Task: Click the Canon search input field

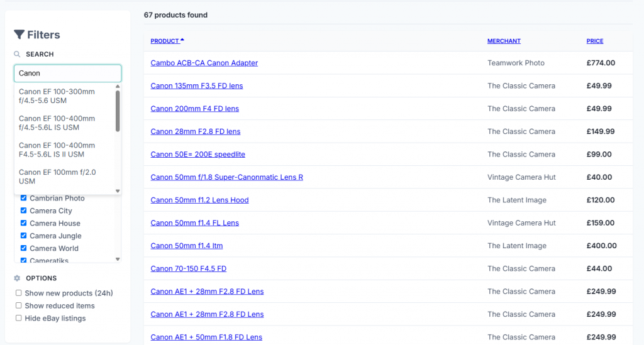Action: (x=68, y=74)
